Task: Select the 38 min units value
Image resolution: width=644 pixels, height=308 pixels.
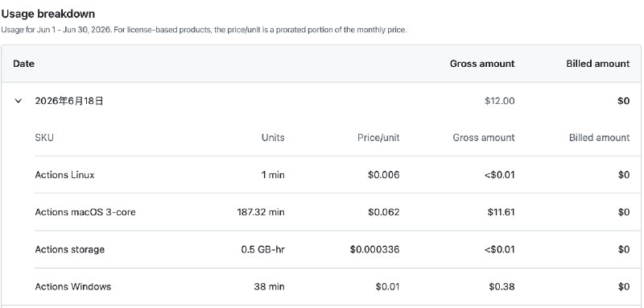Action: 269,286
